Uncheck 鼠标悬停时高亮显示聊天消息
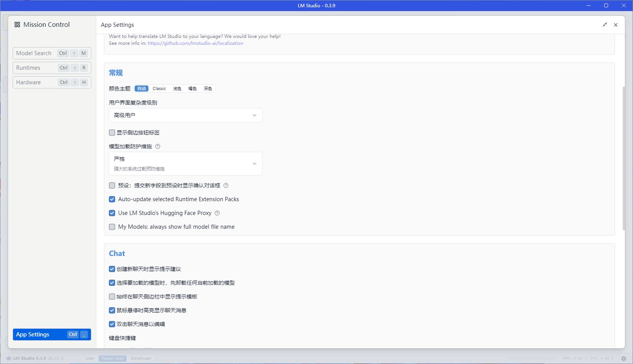The height and width of the screenshot is (364, 633). pyautogui.click(x=112, y=310)
